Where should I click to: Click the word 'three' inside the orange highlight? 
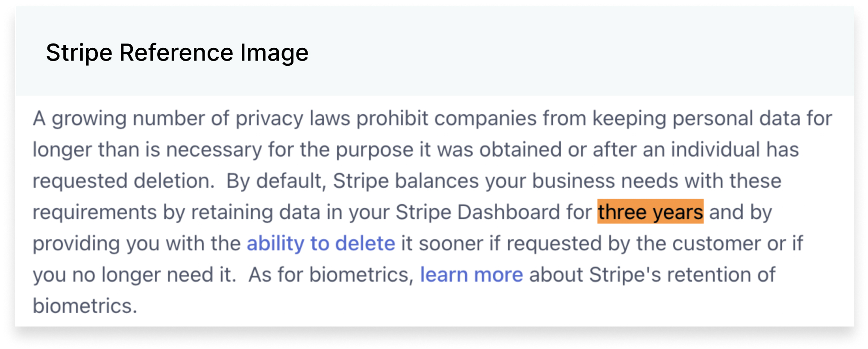622,212
